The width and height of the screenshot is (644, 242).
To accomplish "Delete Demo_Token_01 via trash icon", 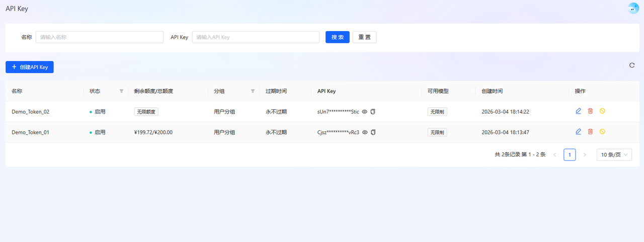I will (x=590, y=132).
